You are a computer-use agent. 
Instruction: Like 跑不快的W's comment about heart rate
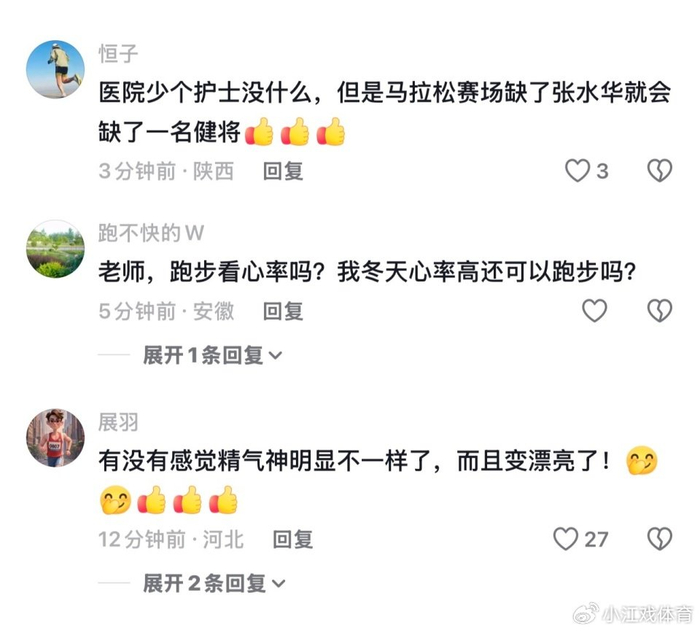point(594,311)
